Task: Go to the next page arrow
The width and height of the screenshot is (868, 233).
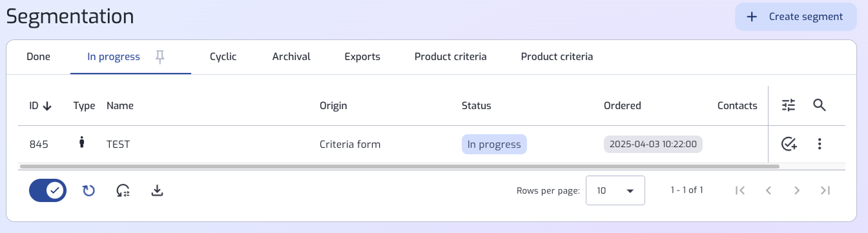Action: [797, 190]
